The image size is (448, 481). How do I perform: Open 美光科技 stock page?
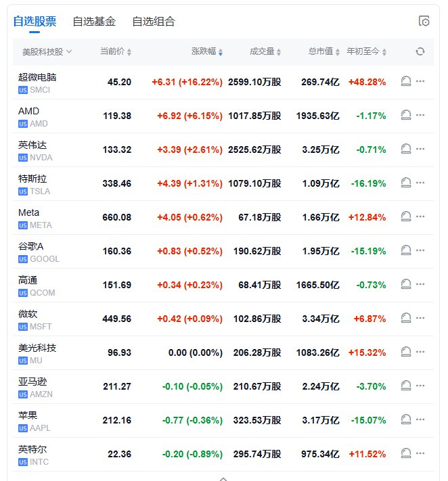37,348
